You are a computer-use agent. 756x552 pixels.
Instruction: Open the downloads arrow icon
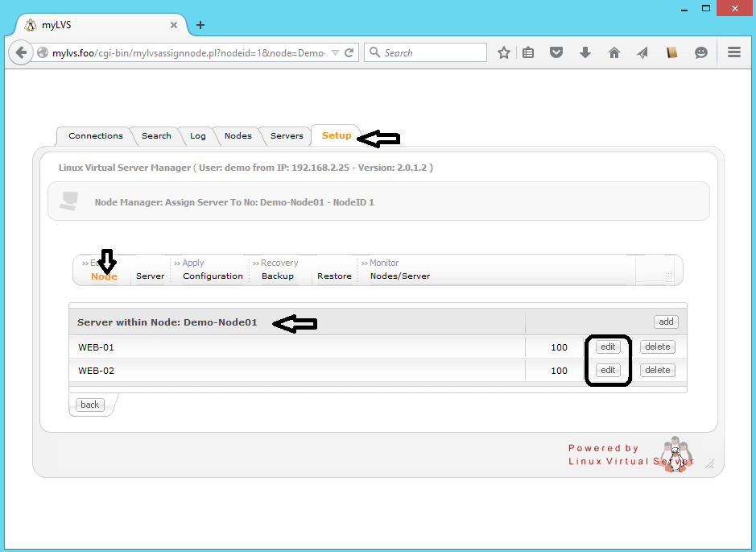(585, 52)
